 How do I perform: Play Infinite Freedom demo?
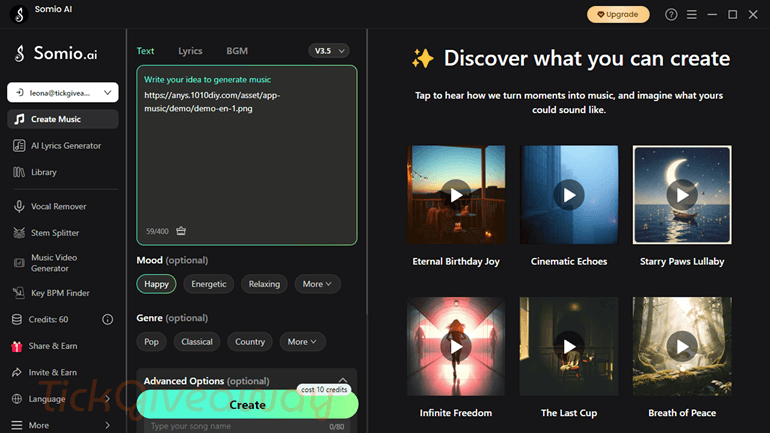click(456, 347)
